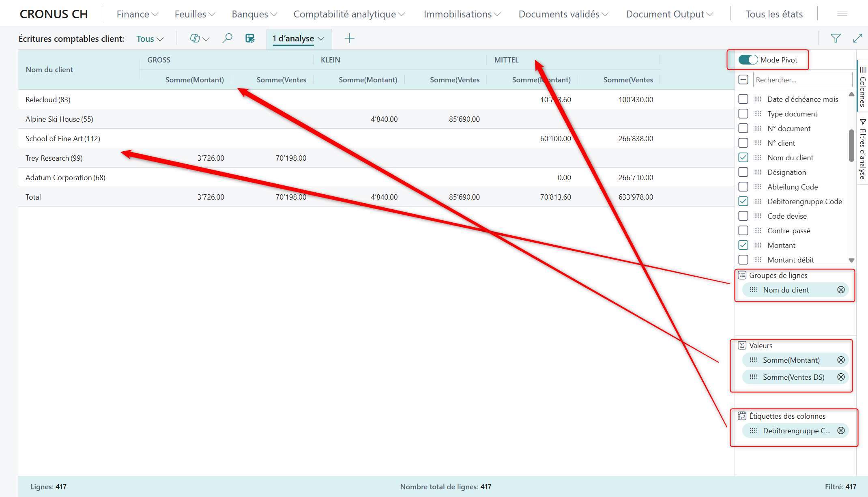Open the filter pane funnel icon

click(x=836, y=39)
